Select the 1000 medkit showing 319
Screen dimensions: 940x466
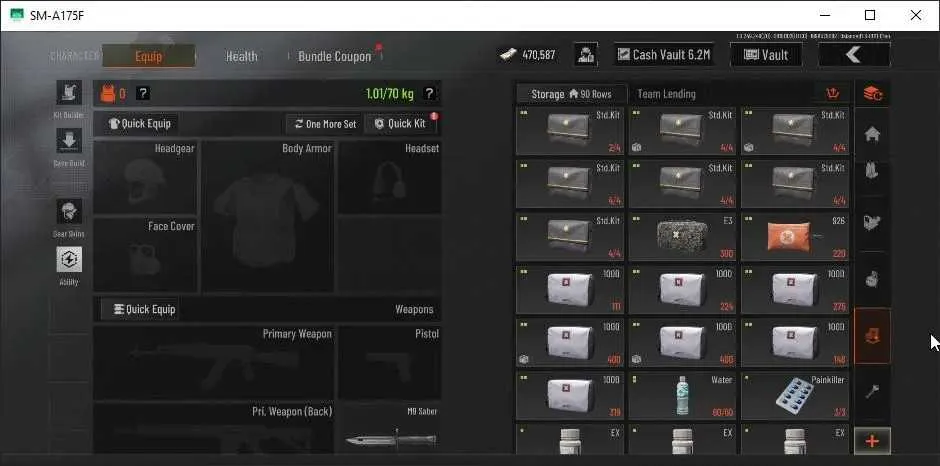click(x=570, y=396)
